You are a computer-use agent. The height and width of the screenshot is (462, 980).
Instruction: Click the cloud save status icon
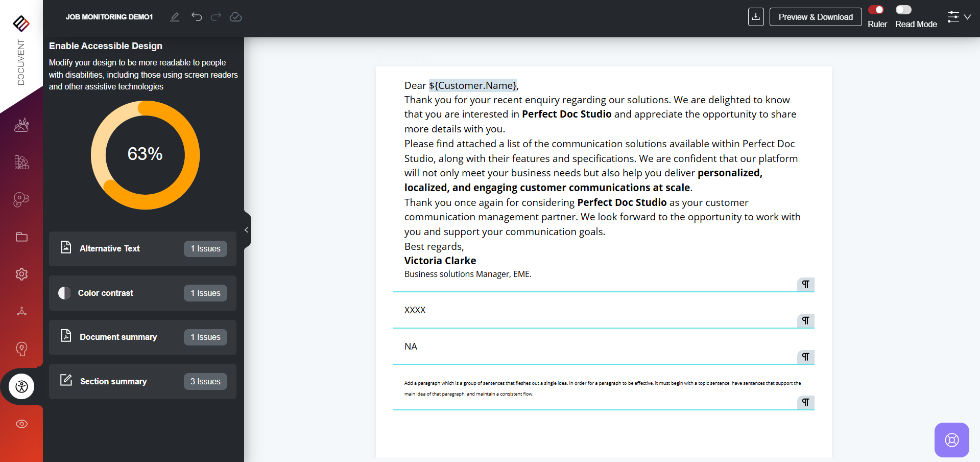[x=235, y=17]
